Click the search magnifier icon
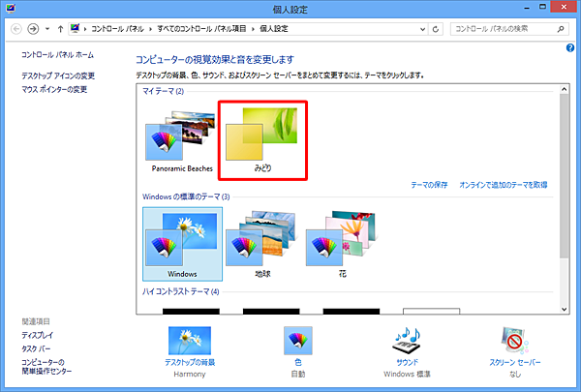The height and width of the screenshot is (392, 581). [x=561, y=29]
